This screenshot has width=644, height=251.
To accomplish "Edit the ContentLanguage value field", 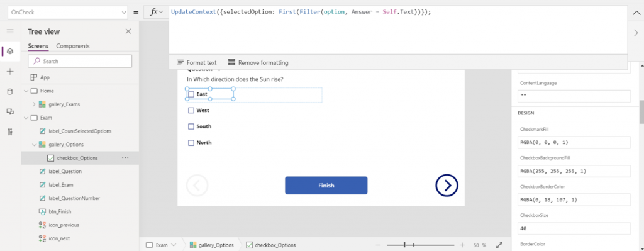I will (574, 96).
